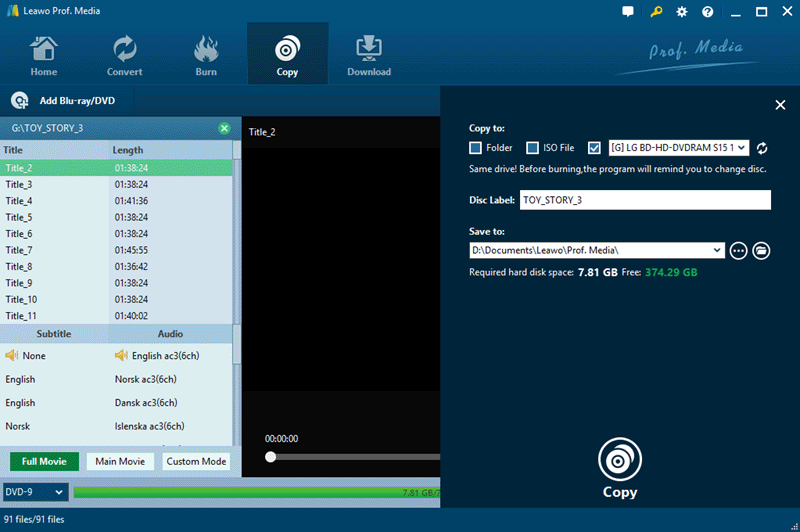
Task: Select Title_7 row
Action: [116, 250]
